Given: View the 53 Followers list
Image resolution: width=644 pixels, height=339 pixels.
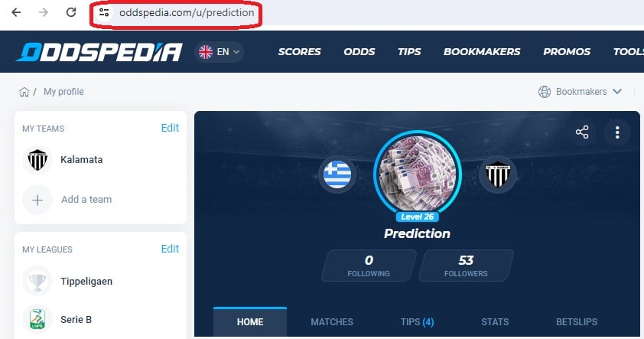Looking at the screenshot, I should pyautogui.click(x=466, y=266).
